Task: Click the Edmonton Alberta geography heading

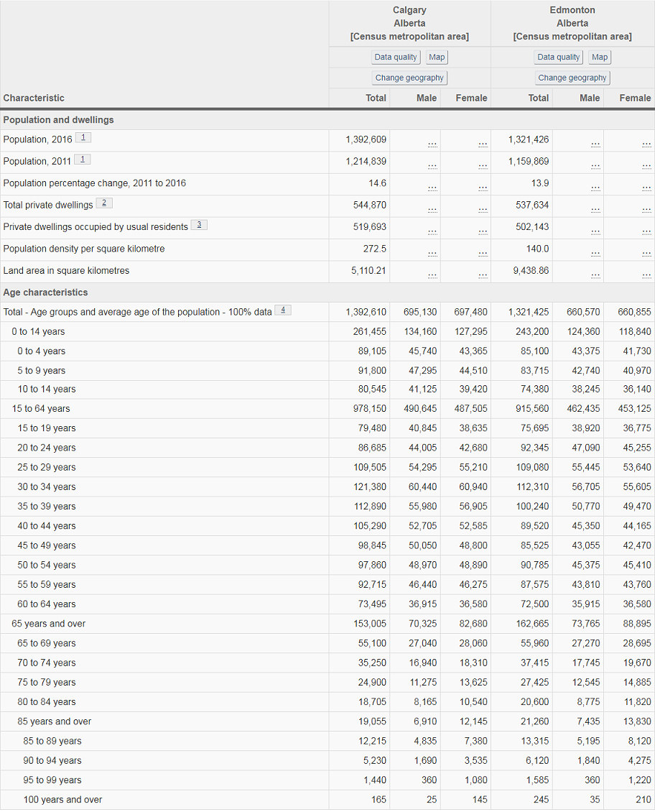Action: point(572,23)
